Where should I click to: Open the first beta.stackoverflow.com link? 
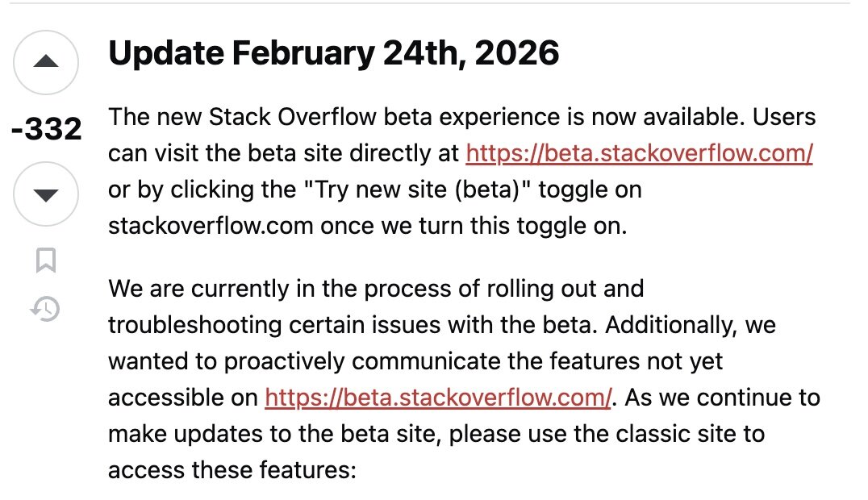tap(639, 153)
